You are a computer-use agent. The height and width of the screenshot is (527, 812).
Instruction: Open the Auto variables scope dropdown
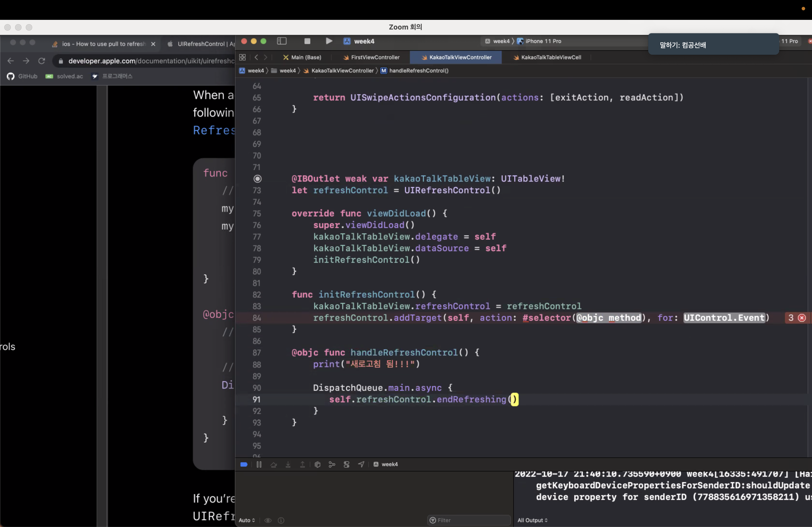click(x=247, y=520)
